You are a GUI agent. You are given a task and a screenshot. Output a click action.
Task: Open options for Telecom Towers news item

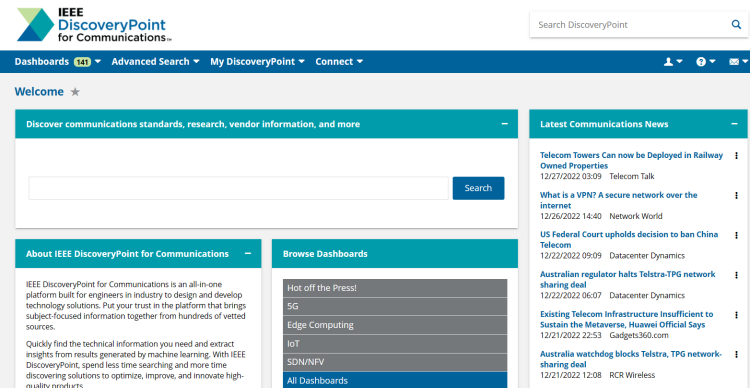coord(737,155)
